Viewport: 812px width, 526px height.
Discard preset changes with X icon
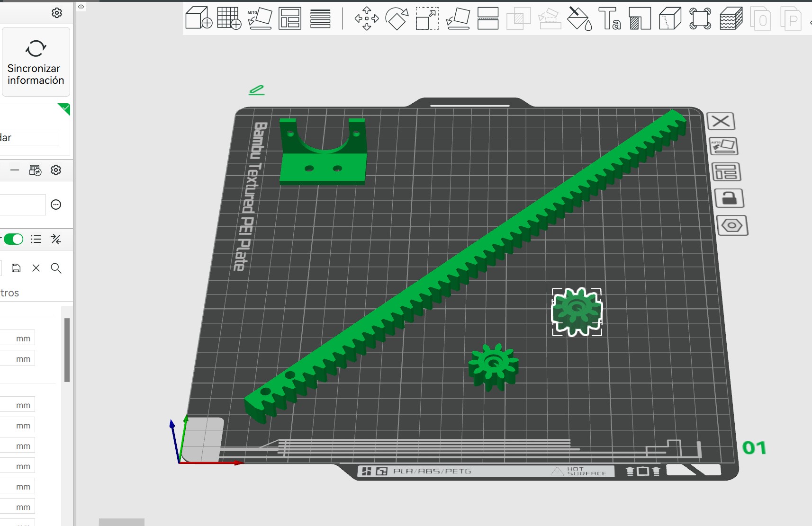click(36, 268)
